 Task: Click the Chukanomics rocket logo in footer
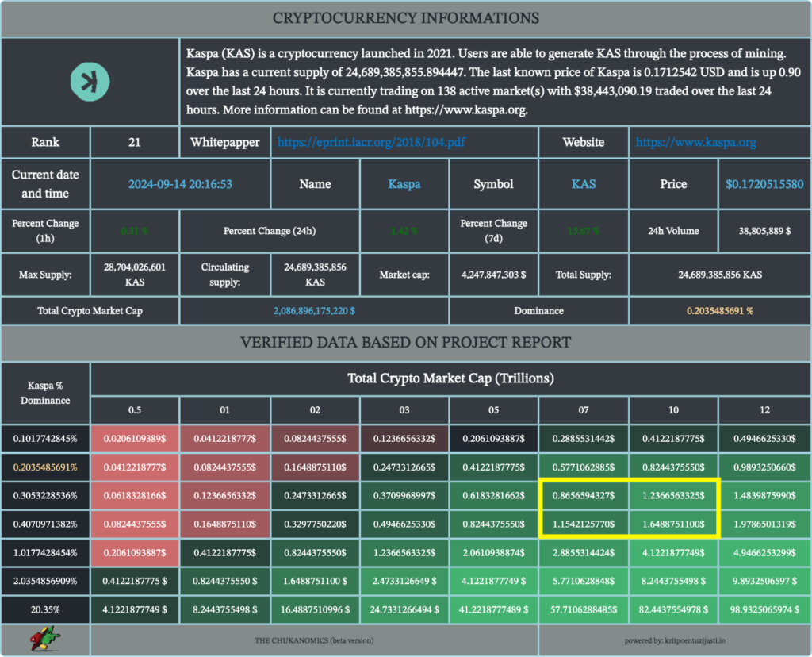point(45,639)
